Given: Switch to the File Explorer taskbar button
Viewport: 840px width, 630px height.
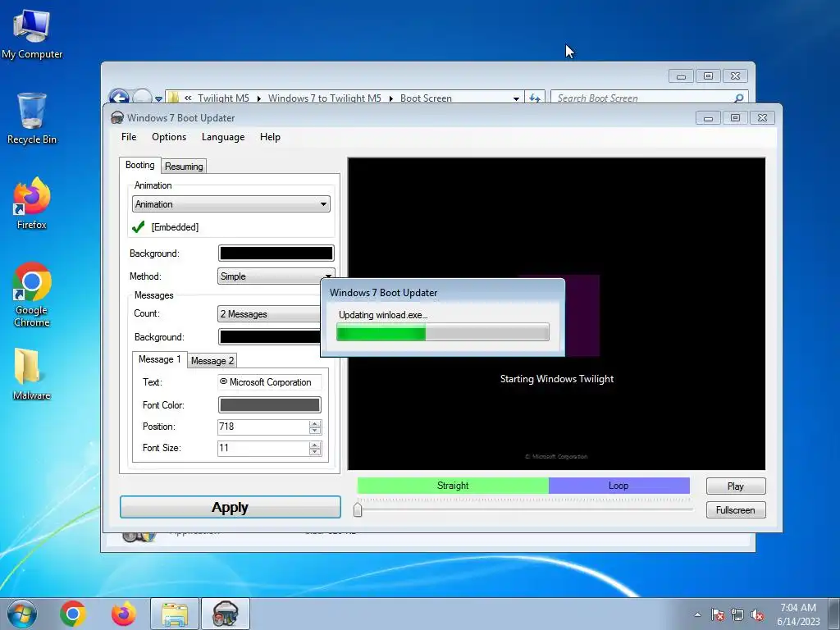Looking at the screenshot, I should pos(175,614).
